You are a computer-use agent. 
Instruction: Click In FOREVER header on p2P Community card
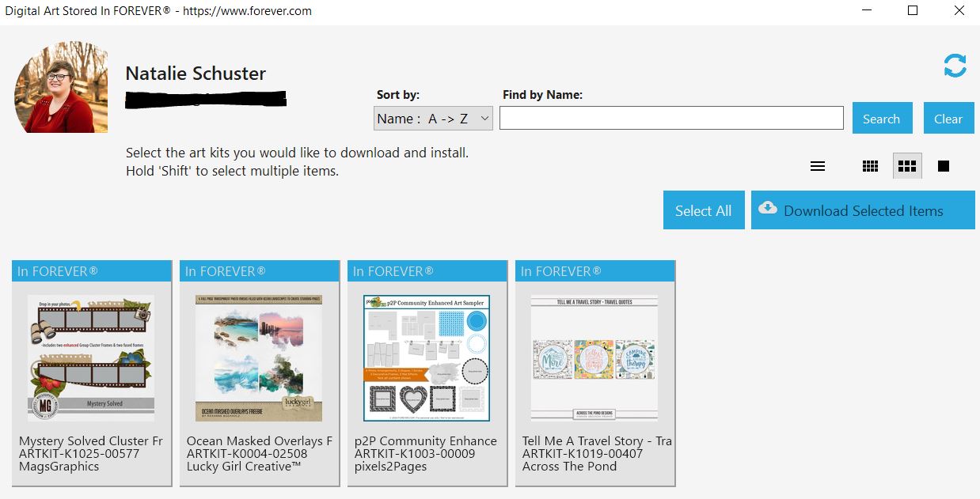coord(427,271)
